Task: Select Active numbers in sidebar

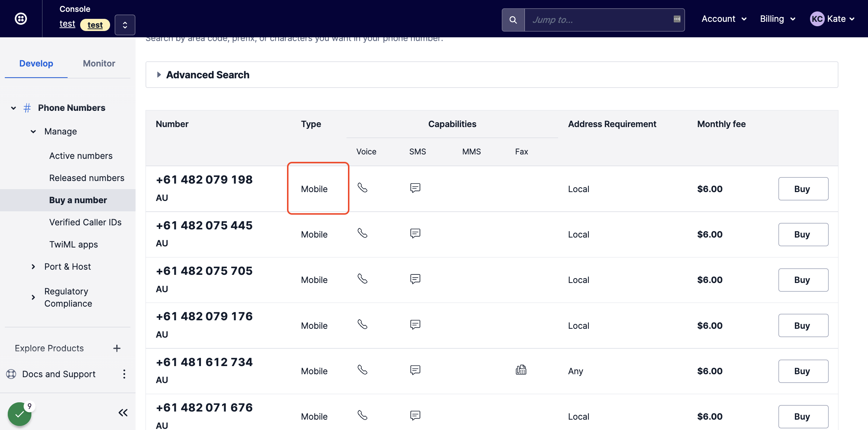Action: [x=81, y=156]
